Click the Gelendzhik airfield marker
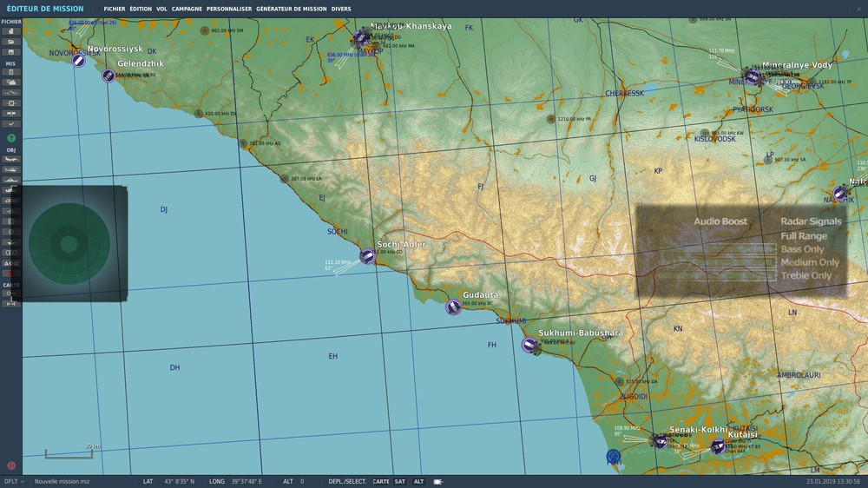The height and width of the screenshot is (488, 868). 108,76
